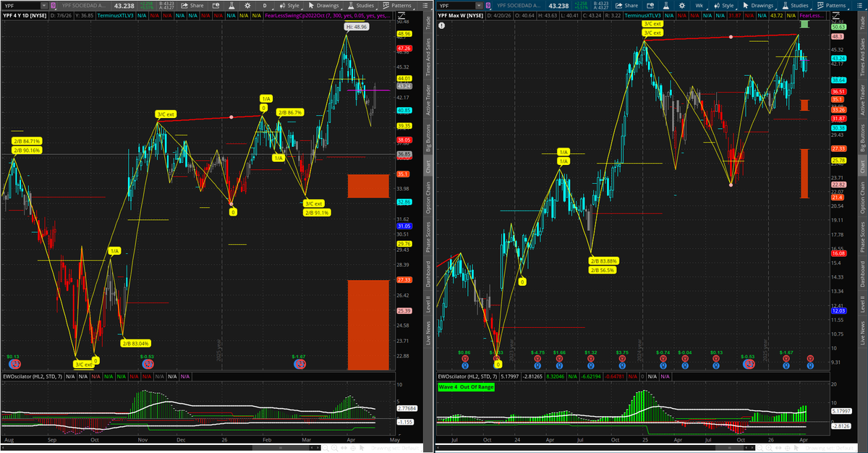This screenshot has width=868, height=453.
Task: Open Phase Scores side tab, left chart
Action: tap(428, 236)
